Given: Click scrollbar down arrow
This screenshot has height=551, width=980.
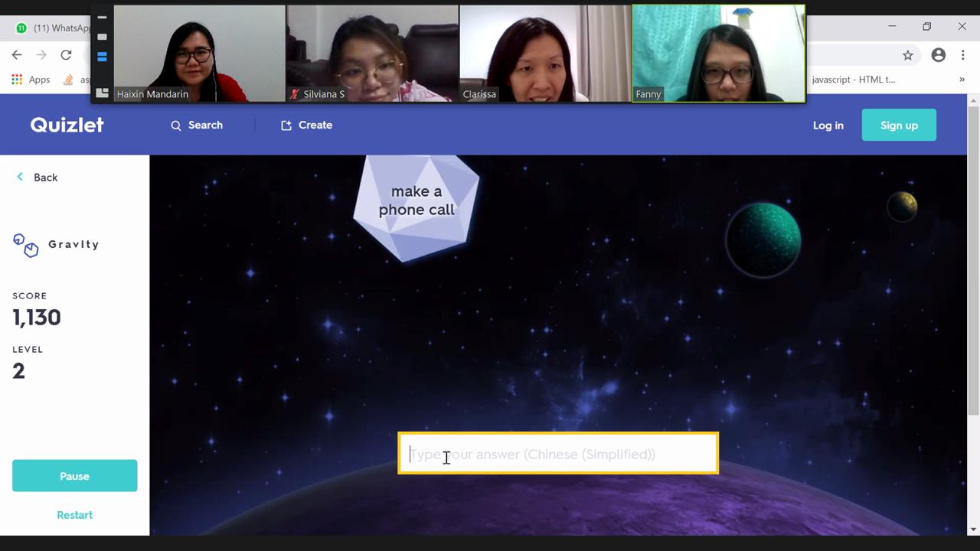Looking at the screenshot, I should click(973, 529).
